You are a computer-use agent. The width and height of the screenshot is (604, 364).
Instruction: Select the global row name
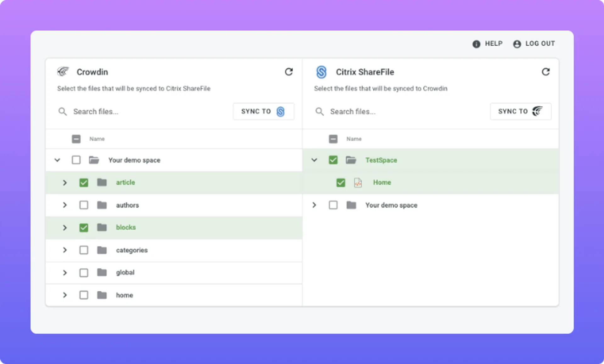(125, 272)
